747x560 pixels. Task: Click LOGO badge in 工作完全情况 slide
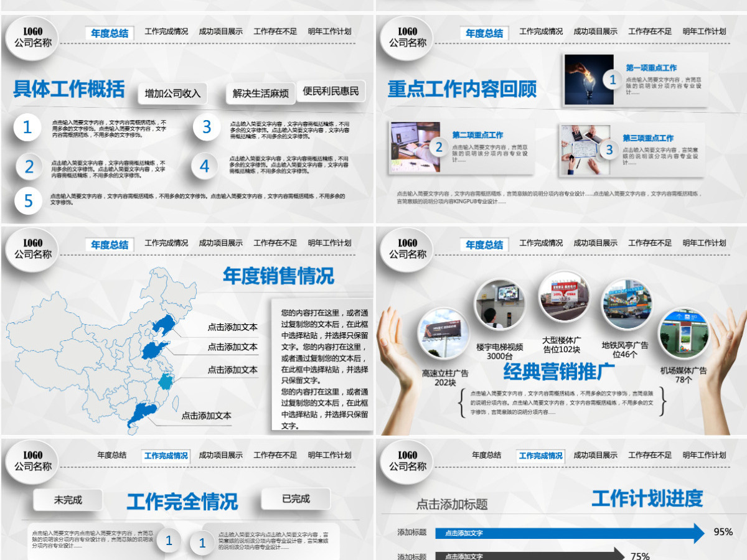tap(33, 461)
